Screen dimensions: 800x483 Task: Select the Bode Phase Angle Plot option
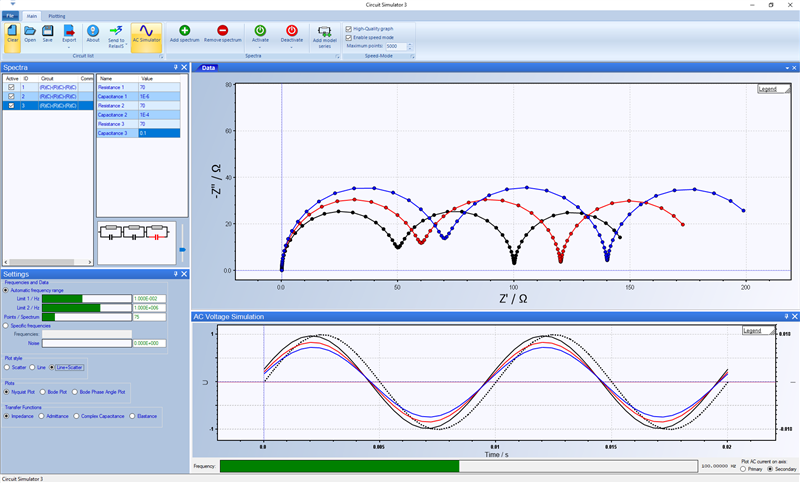click(x=75, y=392)
